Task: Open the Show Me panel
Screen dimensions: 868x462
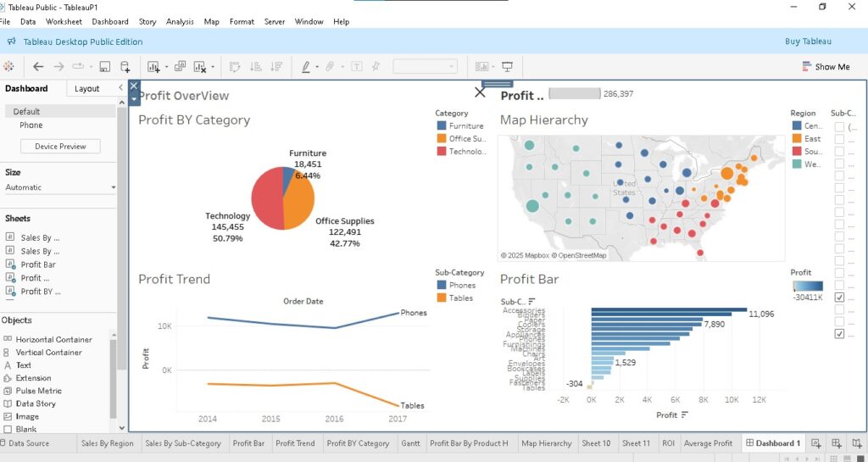Action: 826,66
